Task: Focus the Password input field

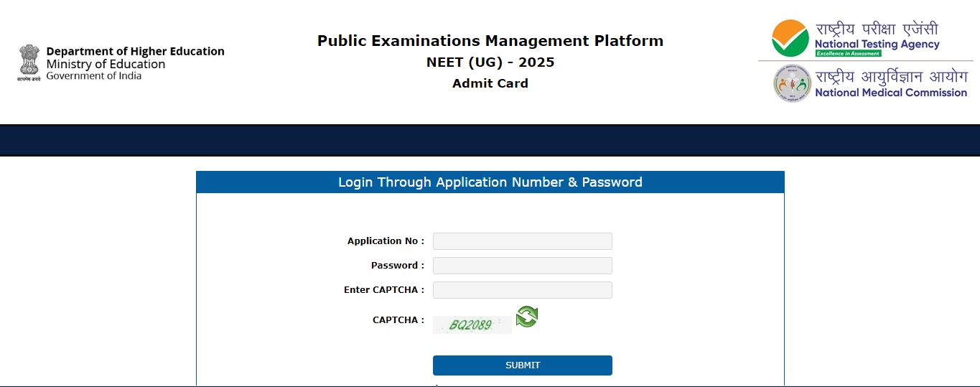Action: [x=523, y=266]
